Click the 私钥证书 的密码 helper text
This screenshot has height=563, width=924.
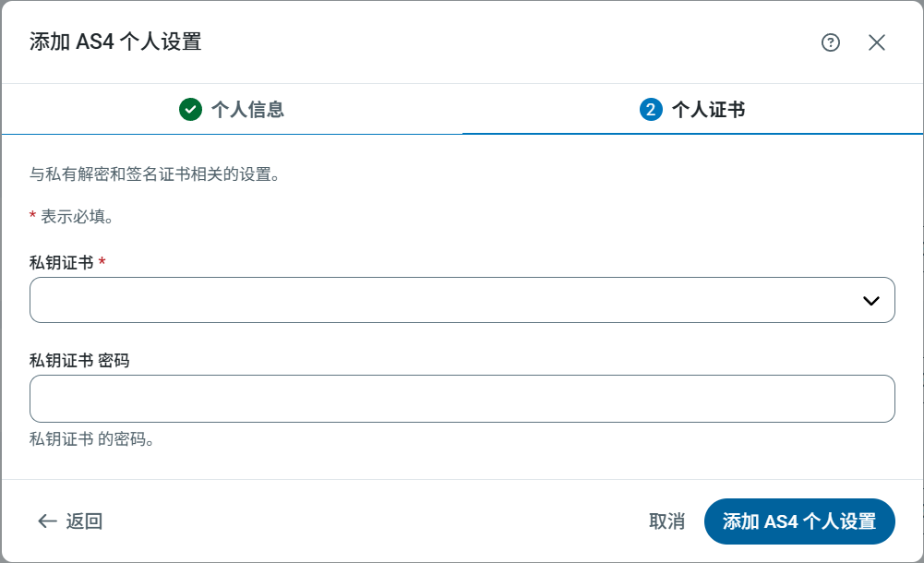tap(91, 439)
